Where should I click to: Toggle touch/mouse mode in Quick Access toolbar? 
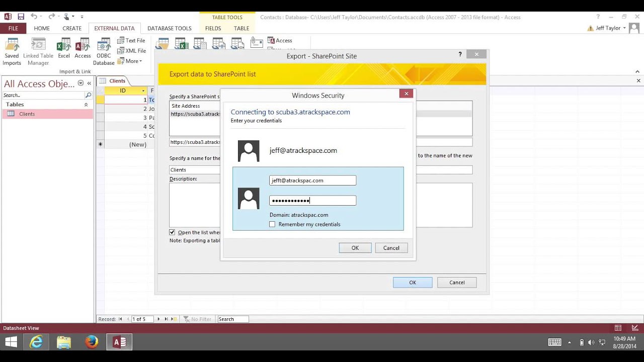pos(67,17)
